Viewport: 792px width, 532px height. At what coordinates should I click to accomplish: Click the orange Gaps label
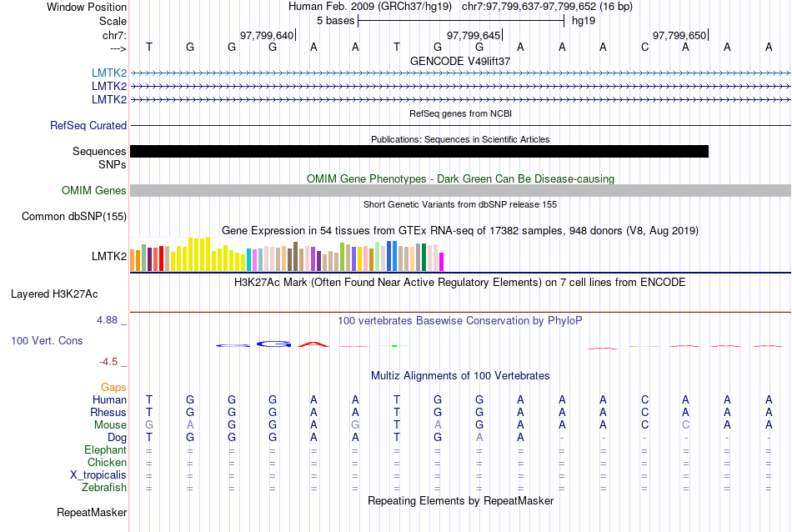click(113, 388)
